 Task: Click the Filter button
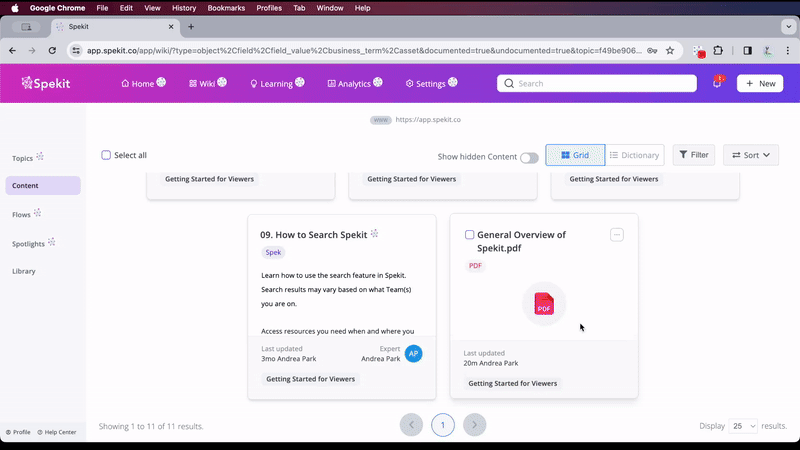pos(693,155)
